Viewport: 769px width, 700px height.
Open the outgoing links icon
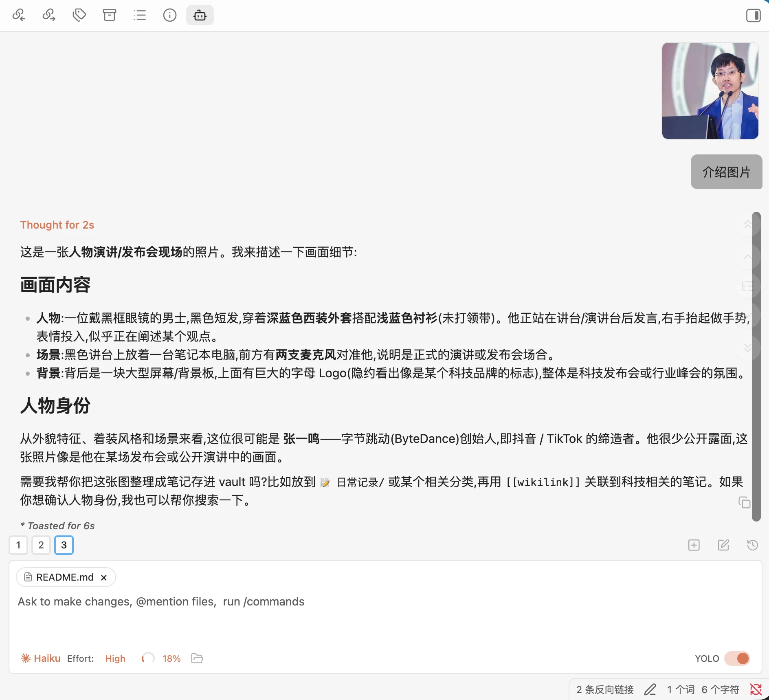click(49, 15)
